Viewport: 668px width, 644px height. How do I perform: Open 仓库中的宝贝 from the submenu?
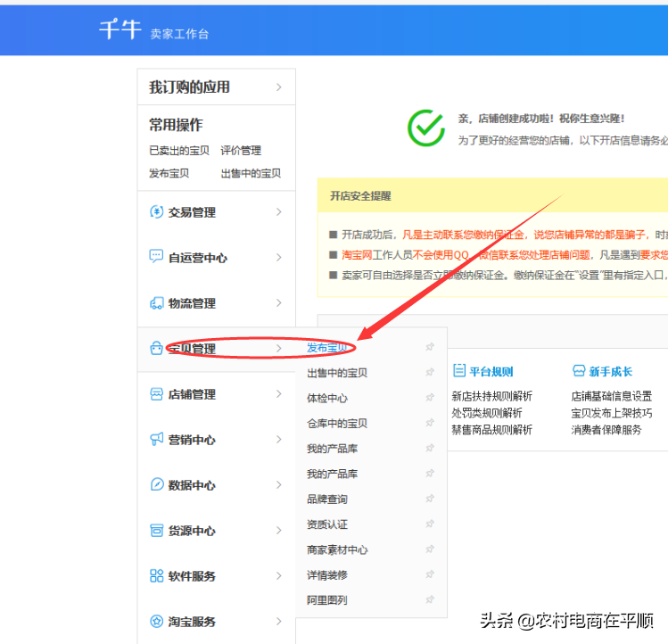[x=337, y=423]
